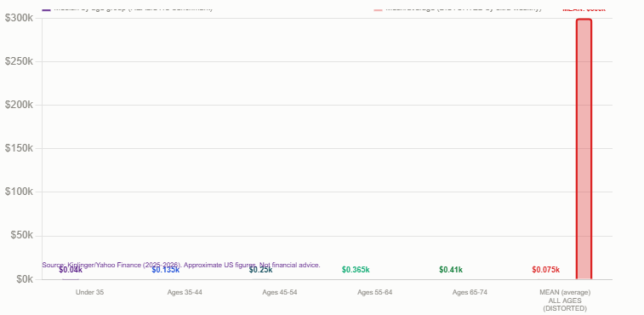Image resolution: width=644 pixels, height=315 pixels.
Task: Select the Ages 45-54 axis label
Action: click(280, 292)
